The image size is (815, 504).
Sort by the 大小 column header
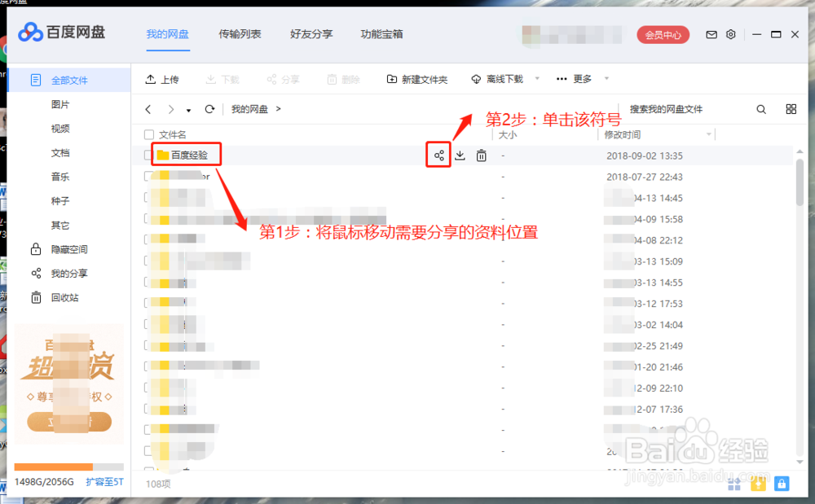tap(507, 135)
